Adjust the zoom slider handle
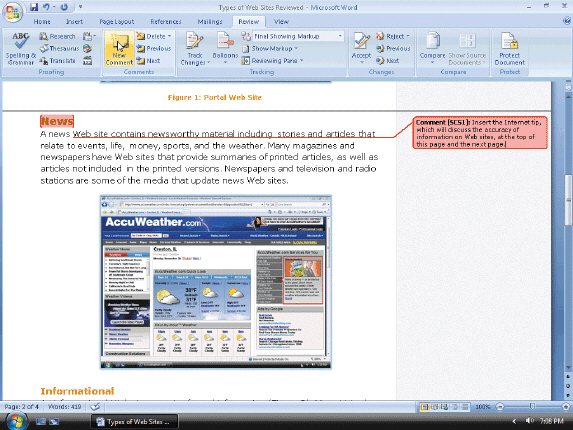 [x=532, y=407]
